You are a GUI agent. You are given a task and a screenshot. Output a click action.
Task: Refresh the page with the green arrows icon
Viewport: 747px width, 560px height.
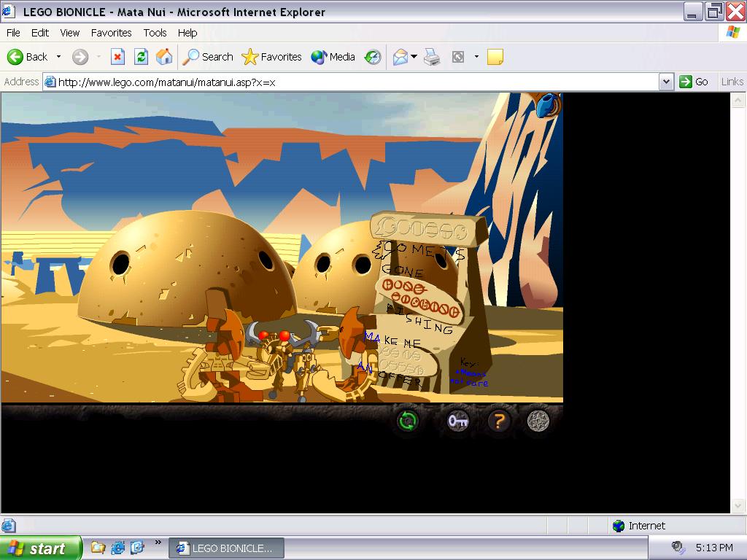click(x=141, y=57)
